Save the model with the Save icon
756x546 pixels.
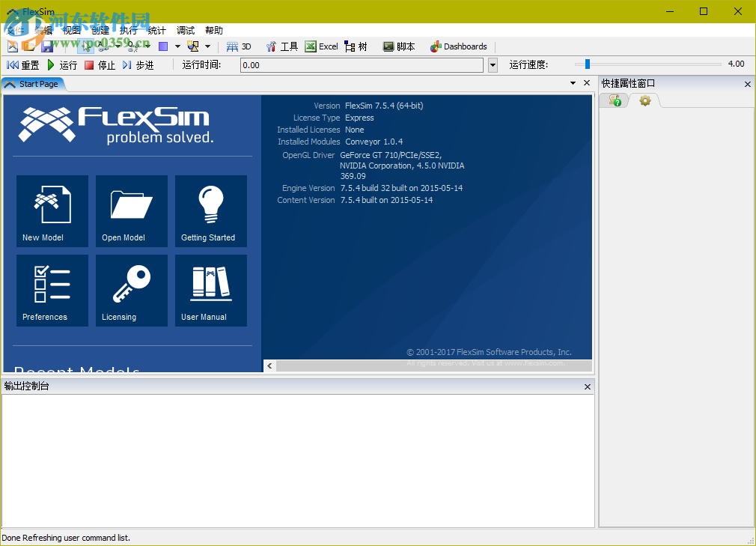[49, 46]
